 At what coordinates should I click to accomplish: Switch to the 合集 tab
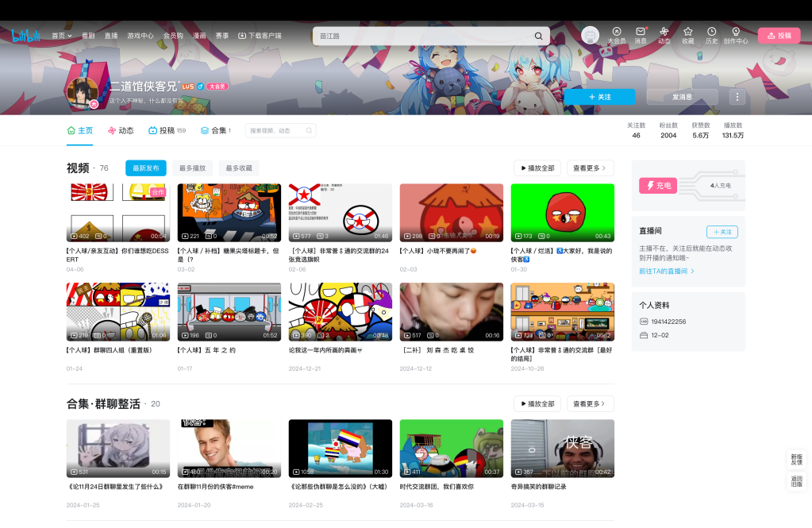point(215,130)
